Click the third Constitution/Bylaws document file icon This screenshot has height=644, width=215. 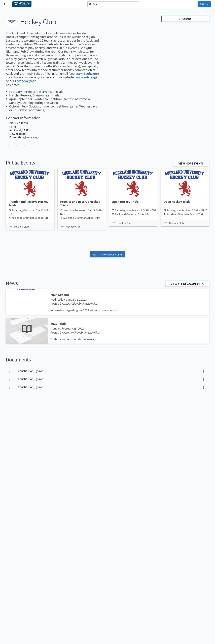9,387
